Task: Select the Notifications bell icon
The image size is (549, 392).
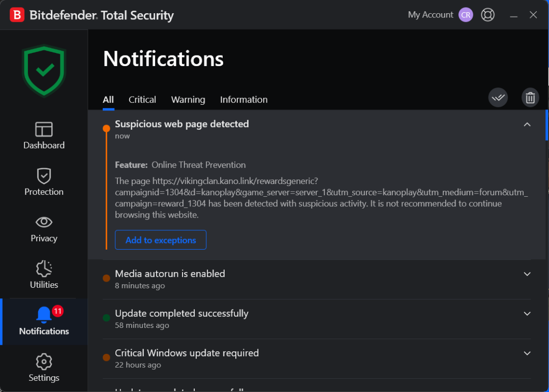Action: [x=44, y=314]
